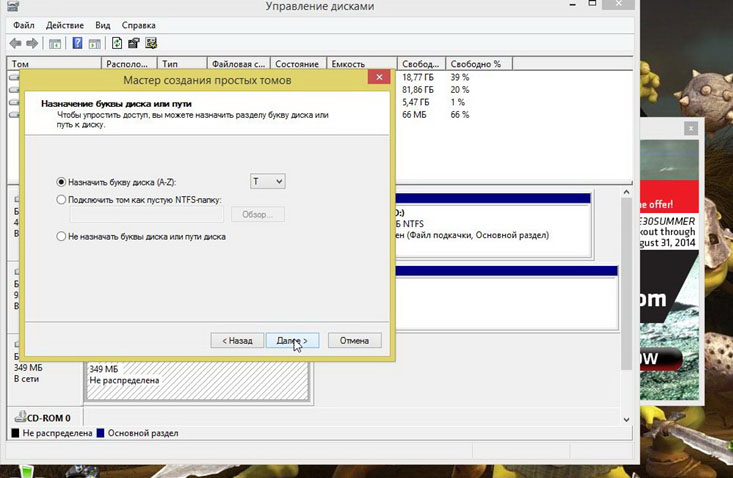Open the Справка menu
This screenshot has width=733, height=478.
tap(138, 25)
